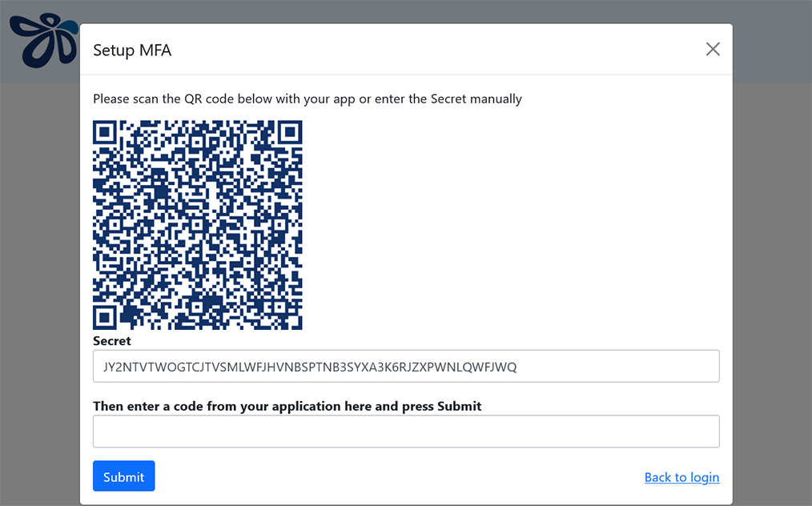The image size is (812, 506).
Task: Click the close X on the Setup MFA dialog
Action: 712,49
